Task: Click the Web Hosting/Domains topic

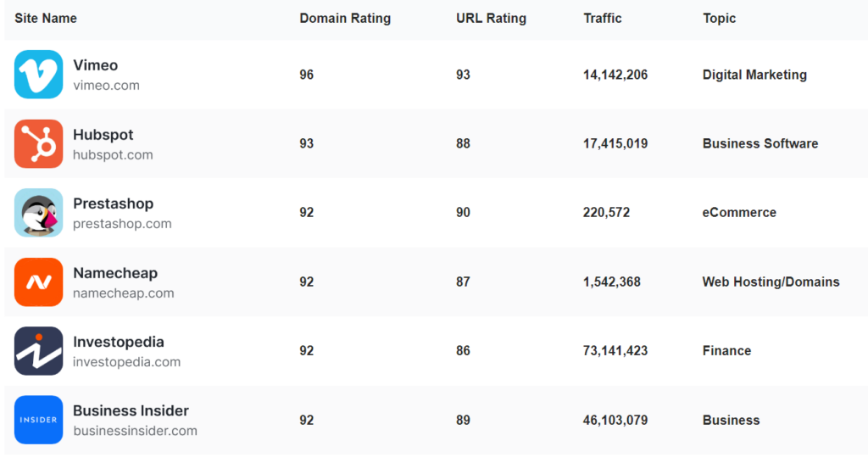Action: (771, 282)
